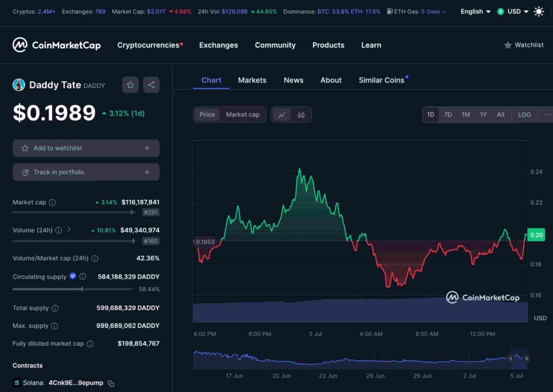Image resolution: width=553 pixels, height=392 pixels.
Task: Click the Solana chain icon
Action: [17, 383]
